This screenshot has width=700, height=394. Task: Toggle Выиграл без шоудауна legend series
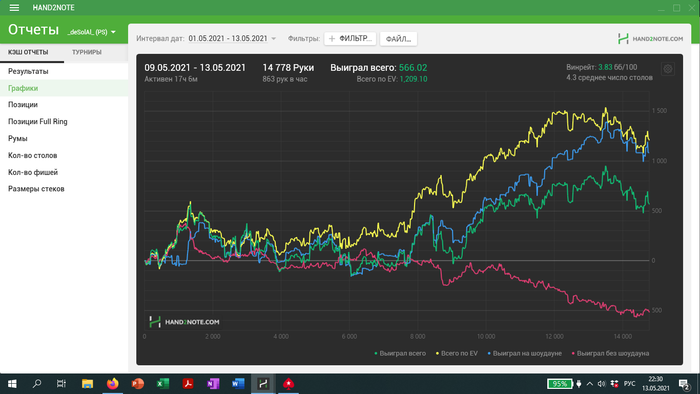610,353
